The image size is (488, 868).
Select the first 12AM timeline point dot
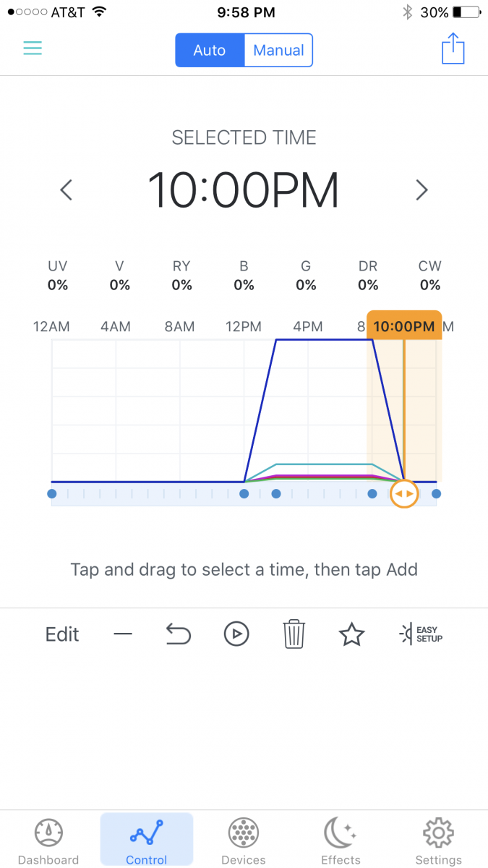51,494
